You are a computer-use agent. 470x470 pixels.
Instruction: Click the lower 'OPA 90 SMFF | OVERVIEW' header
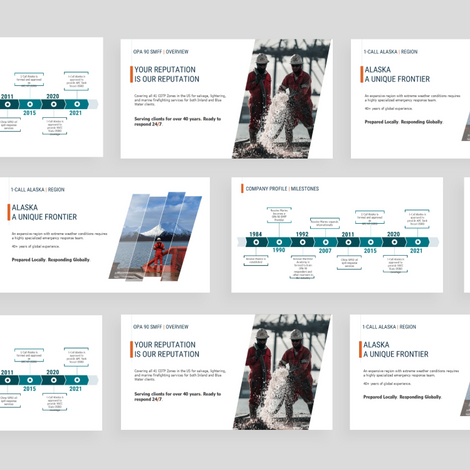[161, 327]
